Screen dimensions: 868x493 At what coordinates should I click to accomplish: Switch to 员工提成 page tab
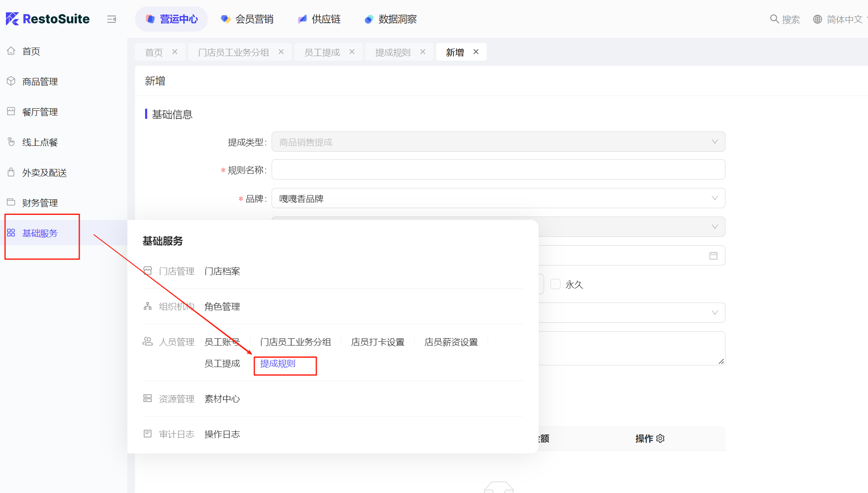coord(322,52)
